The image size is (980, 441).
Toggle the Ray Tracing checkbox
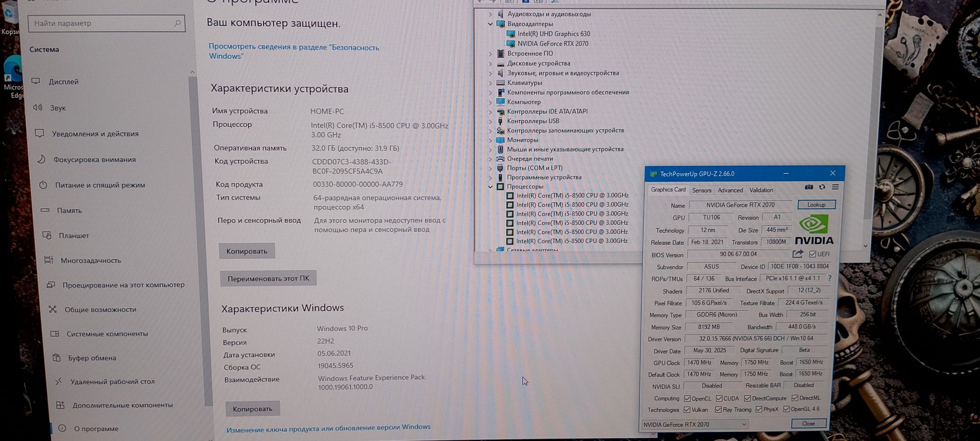click(718, 410)
